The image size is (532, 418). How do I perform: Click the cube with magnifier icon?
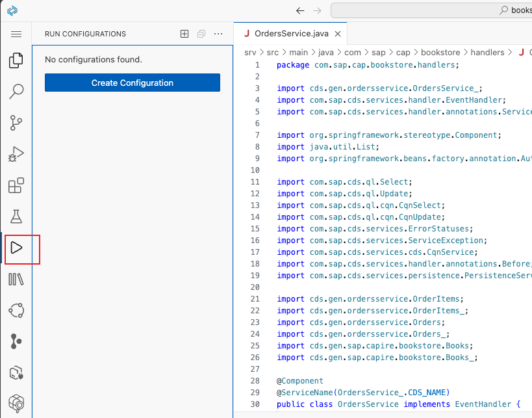[x=16, y=404]
